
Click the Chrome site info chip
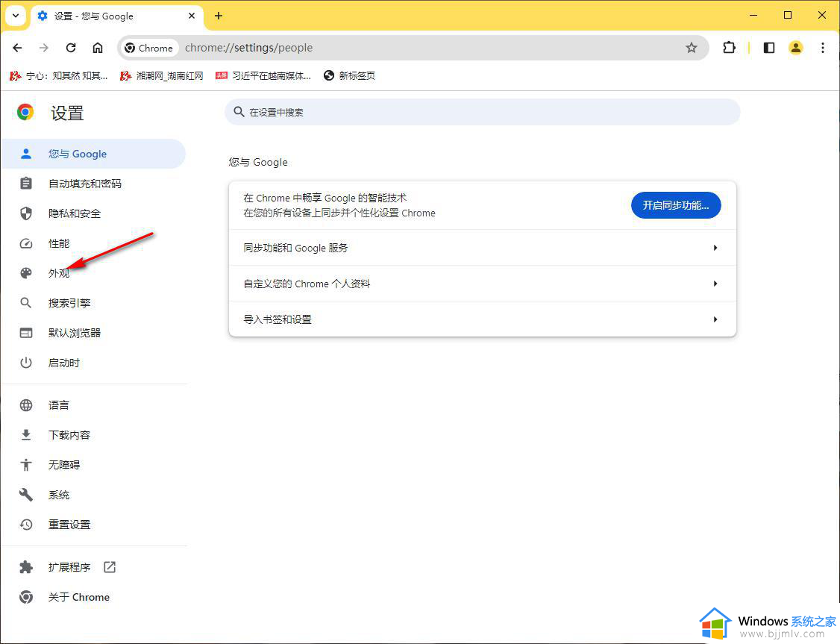tap(149, 48)
